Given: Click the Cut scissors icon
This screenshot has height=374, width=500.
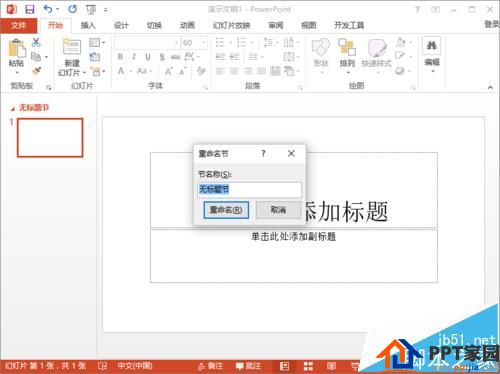Looking at the screenshot, I should tap(36, 42).
